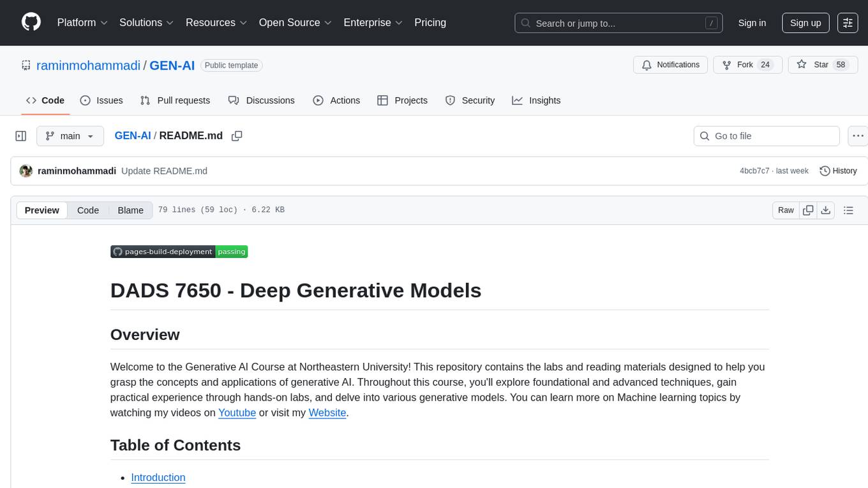Open the Pricing page
Image resolution: width=868 pixels, height=488 pixels.
(430, 22)
